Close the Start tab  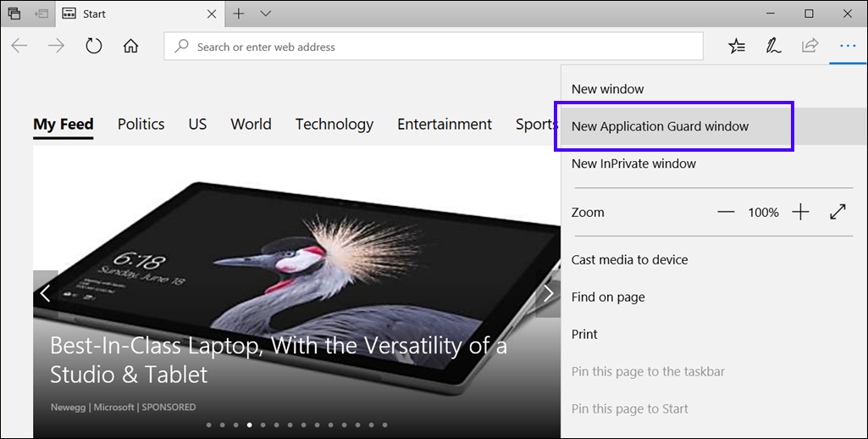point(212,14)
